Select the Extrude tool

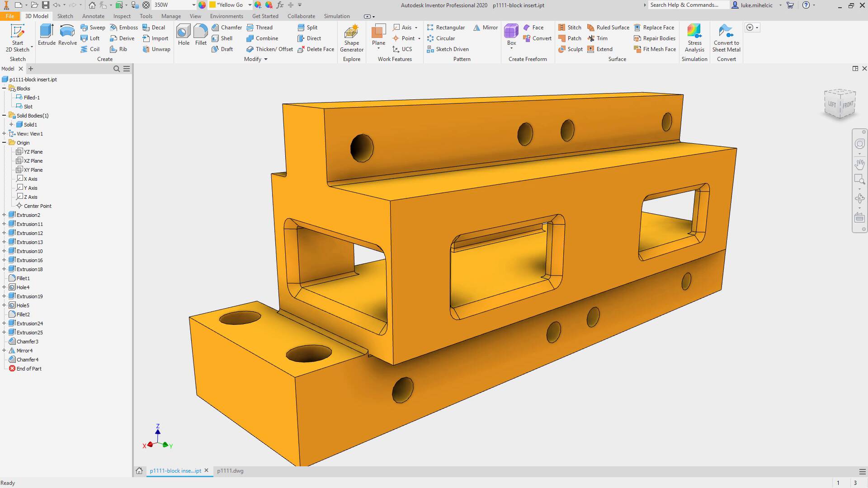47,34
